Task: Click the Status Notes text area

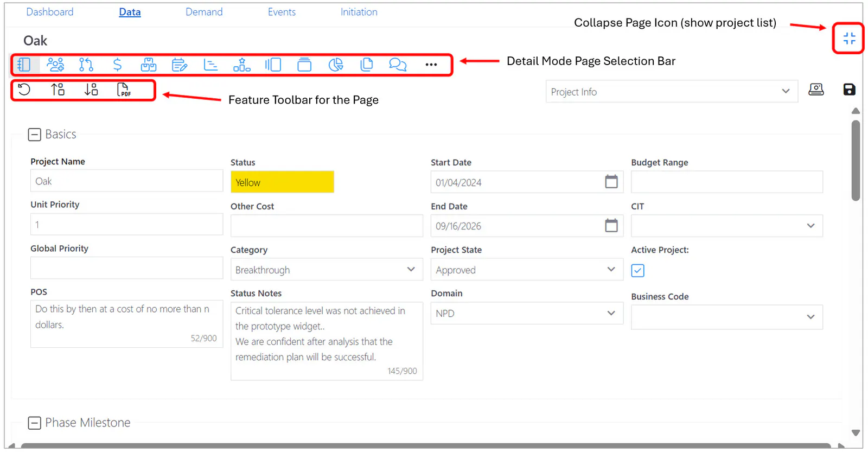Action: (327, 341)
